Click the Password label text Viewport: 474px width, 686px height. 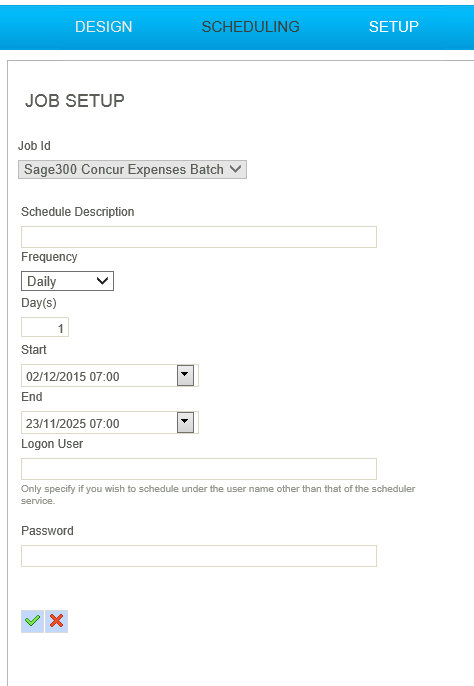coord(47,531)
